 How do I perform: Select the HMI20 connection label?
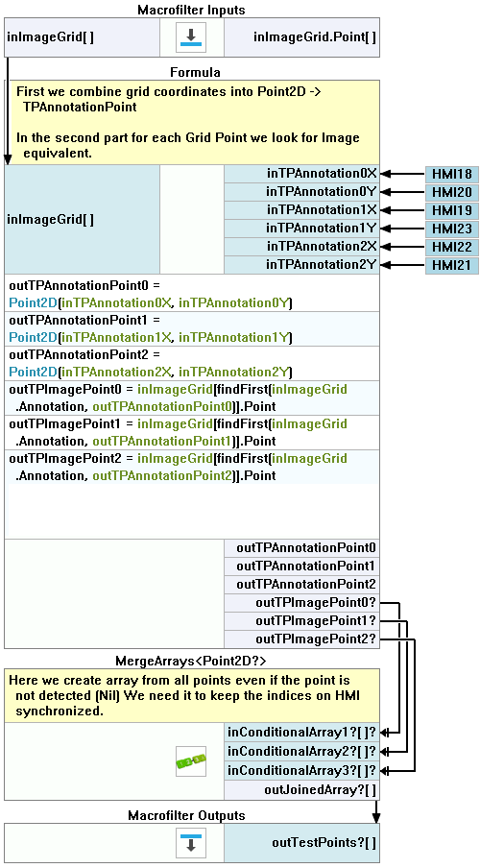pyautogui.click(x=452, y=192)
